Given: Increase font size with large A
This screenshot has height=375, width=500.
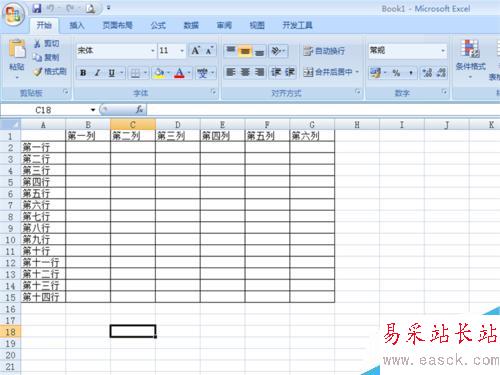Looking at the screenshot, I should pos(196,51).
